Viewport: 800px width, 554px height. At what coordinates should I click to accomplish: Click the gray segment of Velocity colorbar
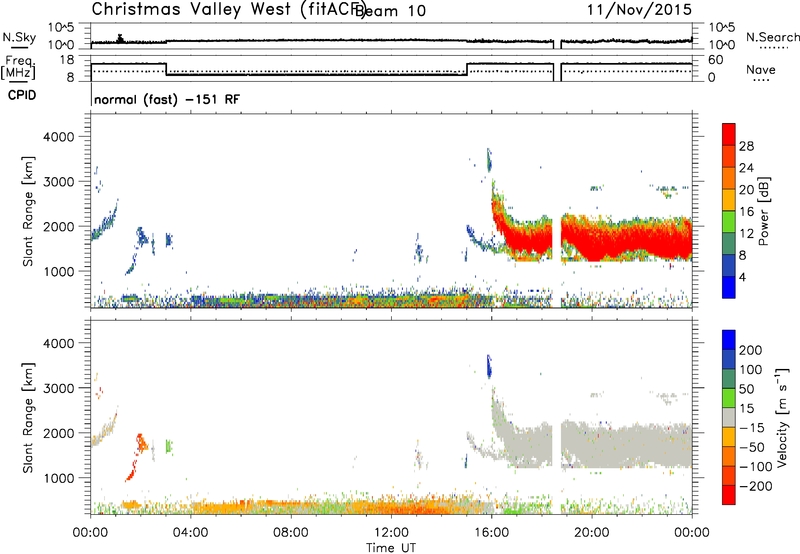pyautogui.click(x=729, y=417)
